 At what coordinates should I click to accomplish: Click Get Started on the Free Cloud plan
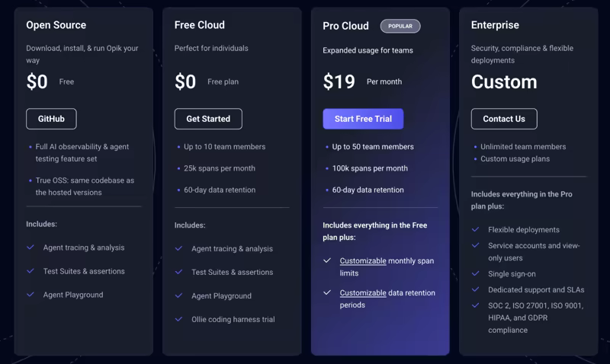coord(208,119)
